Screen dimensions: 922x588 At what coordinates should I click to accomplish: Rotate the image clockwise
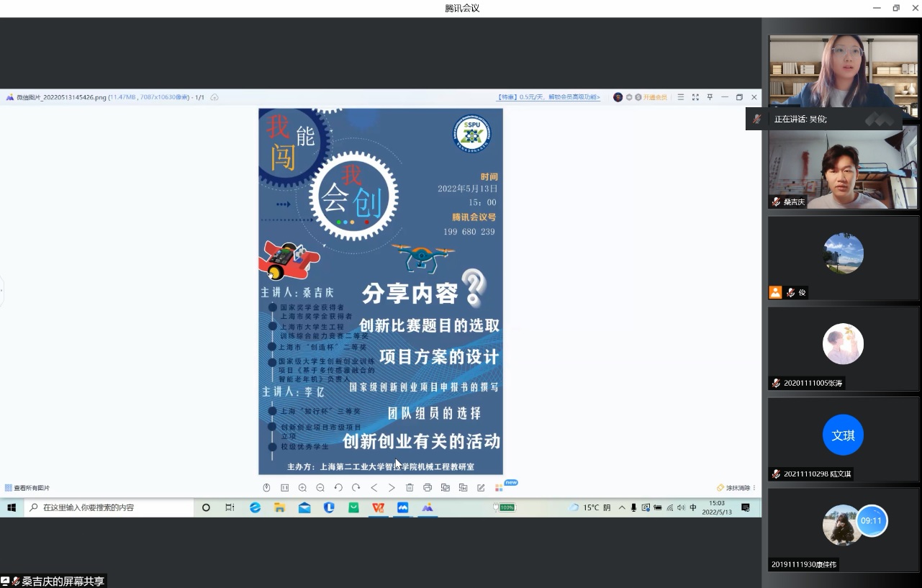pos(356,488)
